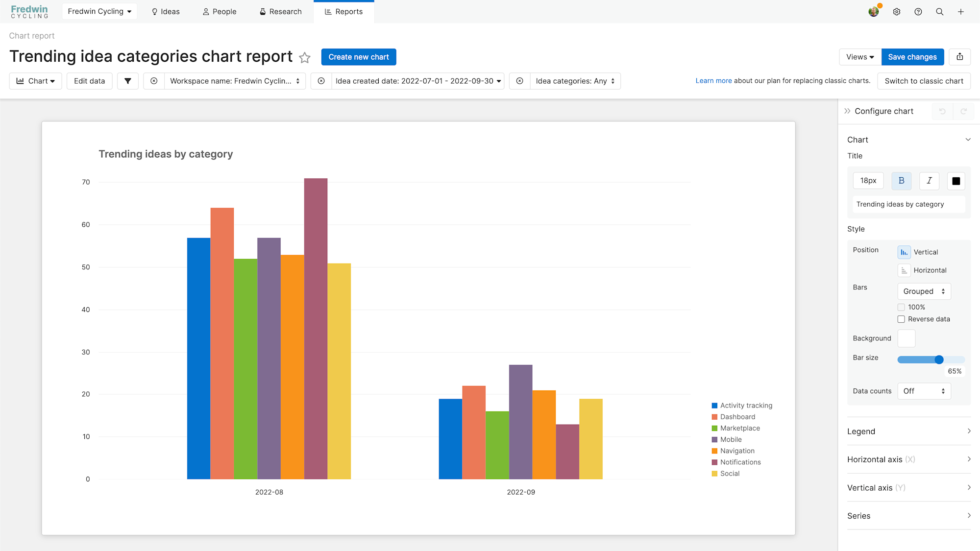This screenshot has width=980, height=551.
Task: Enable the 100% bars checkbox
Action: point(901,307)
